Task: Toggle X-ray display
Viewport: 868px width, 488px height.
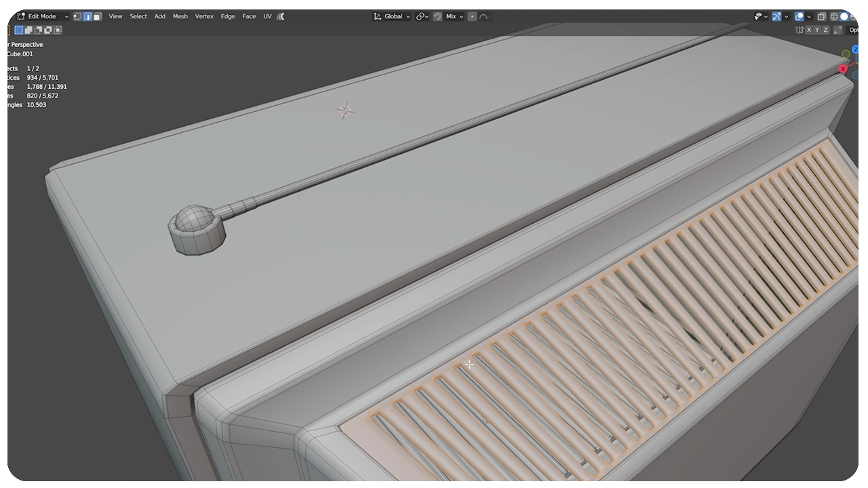Action: [821, 16]
